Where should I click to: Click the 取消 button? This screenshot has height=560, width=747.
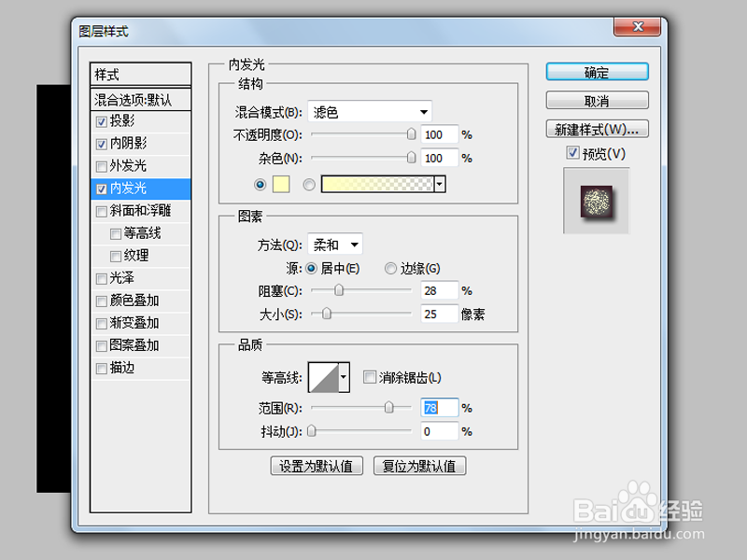(x=597, y=101)
